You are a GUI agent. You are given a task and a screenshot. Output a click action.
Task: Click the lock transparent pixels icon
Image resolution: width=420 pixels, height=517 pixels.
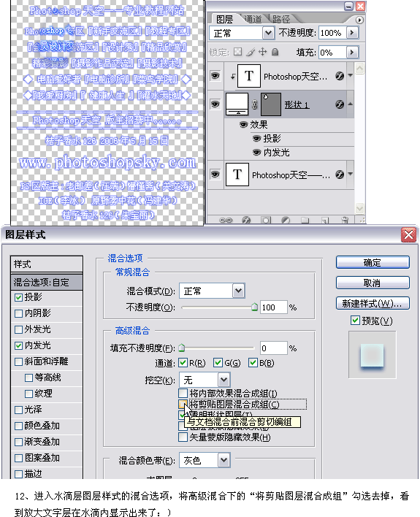click(237, 52)
